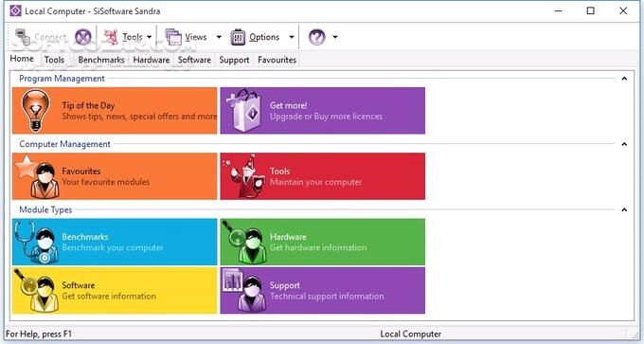This screenshot has width=644, height=344.
Task: Expand the Help dropdown arrow
Action: pos(335,37)
